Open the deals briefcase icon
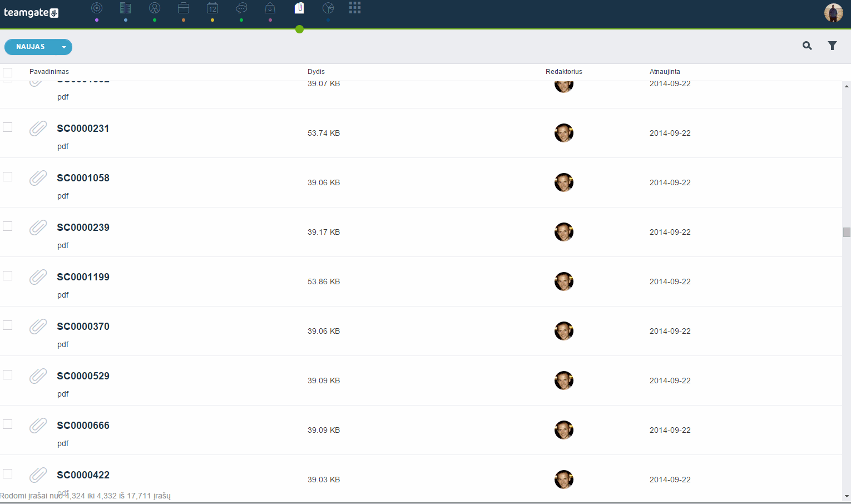This screenshot has height=504, width=851. point(184,8)
